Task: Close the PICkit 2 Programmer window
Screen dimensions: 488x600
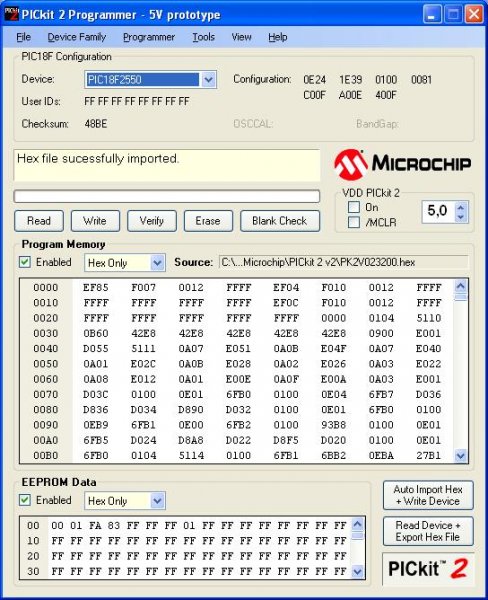Action: click(x=474, y=15)
